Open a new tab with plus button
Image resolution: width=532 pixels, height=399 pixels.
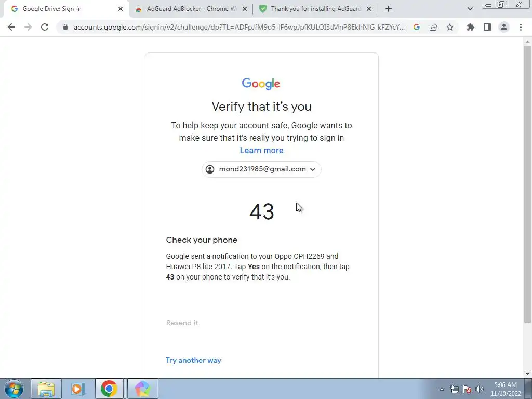click(389, 9)
